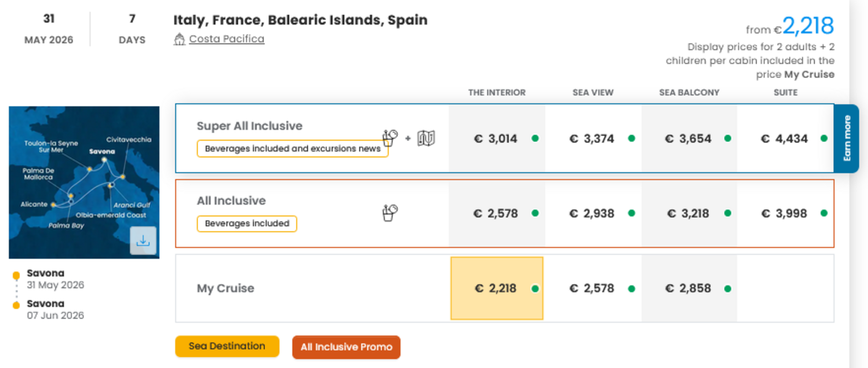Open Beverages included and excursions news label
This screenshot has height=368, width=868.
pos(292,149)
